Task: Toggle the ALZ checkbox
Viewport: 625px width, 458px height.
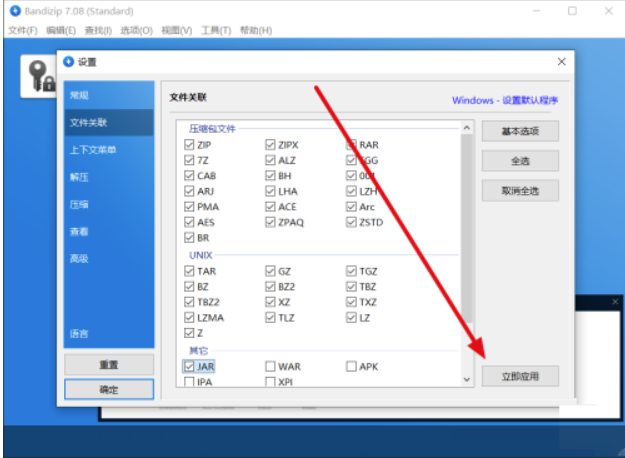Action: click(x=270, y=160)
